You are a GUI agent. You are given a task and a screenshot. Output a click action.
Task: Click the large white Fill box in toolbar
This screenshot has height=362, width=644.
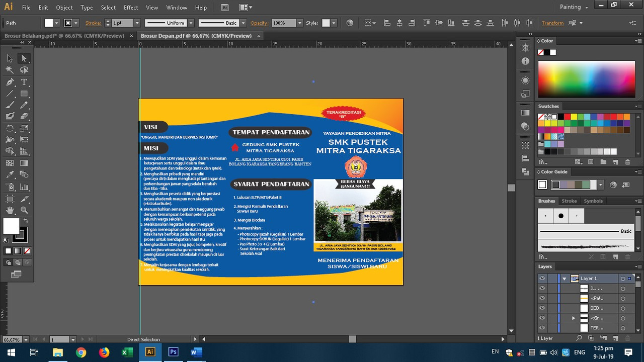coord(11,226)
